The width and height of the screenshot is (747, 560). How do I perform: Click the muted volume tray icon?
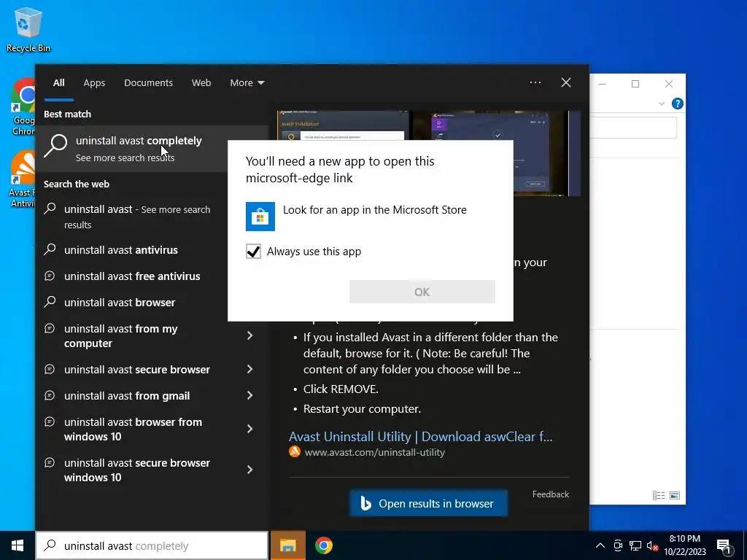(x=651, y=545)
